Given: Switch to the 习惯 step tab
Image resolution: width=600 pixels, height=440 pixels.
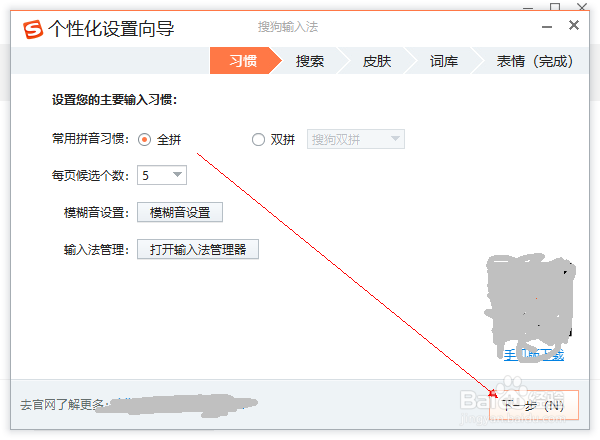Looking at the screenshot, I should [x=243, y=61].
